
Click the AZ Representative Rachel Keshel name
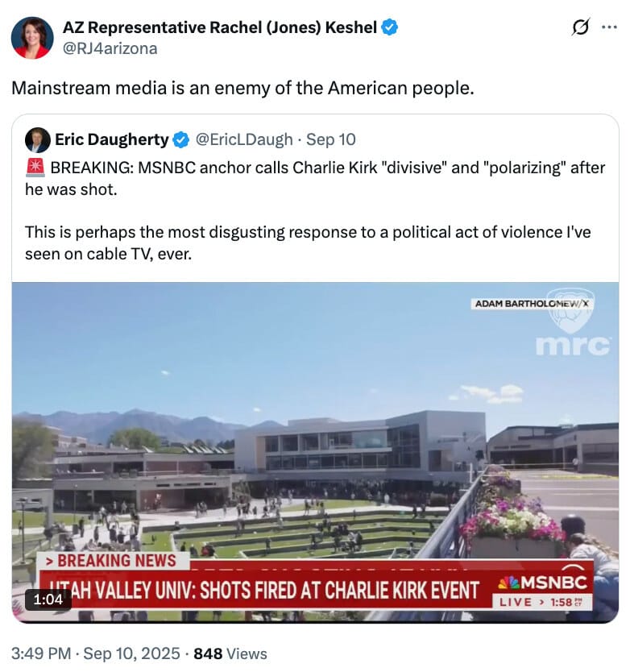(x=220, y=27)
